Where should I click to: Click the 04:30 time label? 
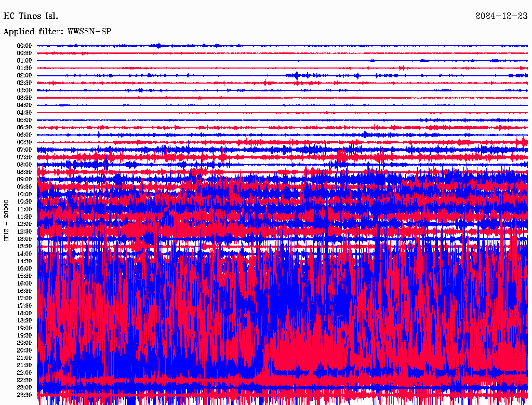click(x=24, y=113)
